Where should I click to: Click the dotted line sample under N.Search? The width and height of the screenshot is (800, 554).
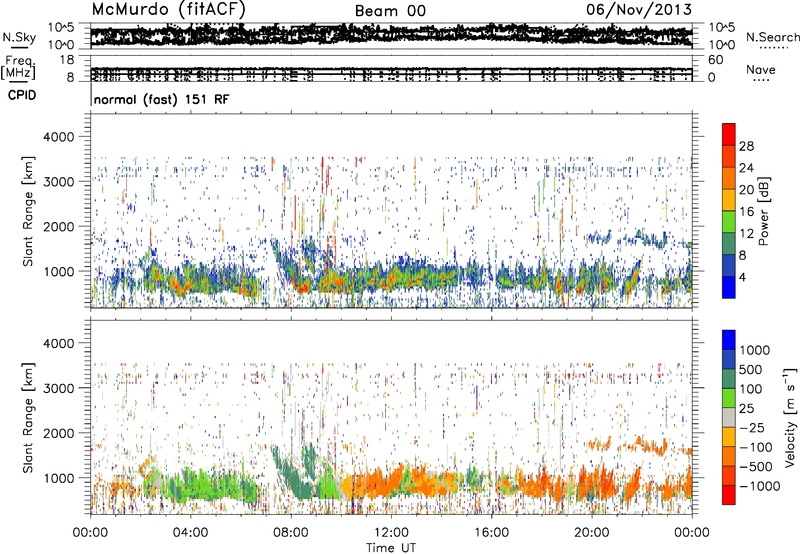[x=774, y=48]
